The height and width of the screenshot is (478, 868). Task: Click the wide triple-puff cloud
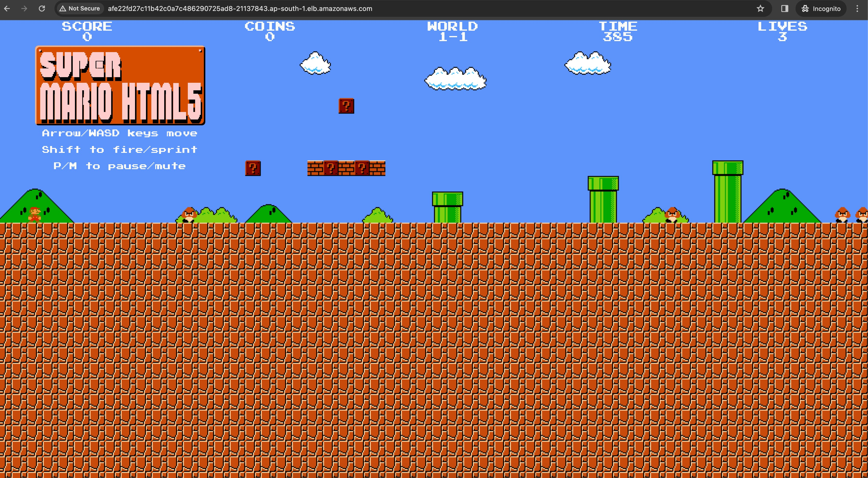coord(455,79)
